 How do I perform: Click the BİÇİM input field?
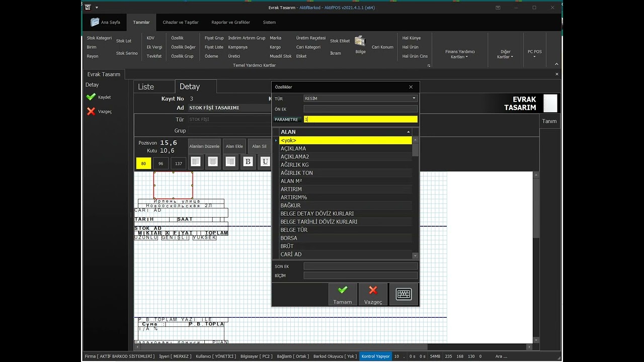coord(360,276)
